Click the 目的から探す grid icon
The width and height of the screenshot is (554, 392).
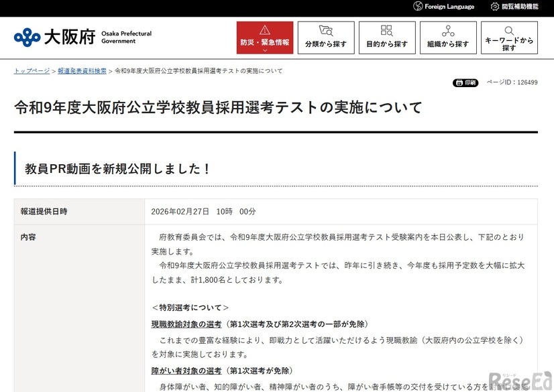[x=386, y=31]
